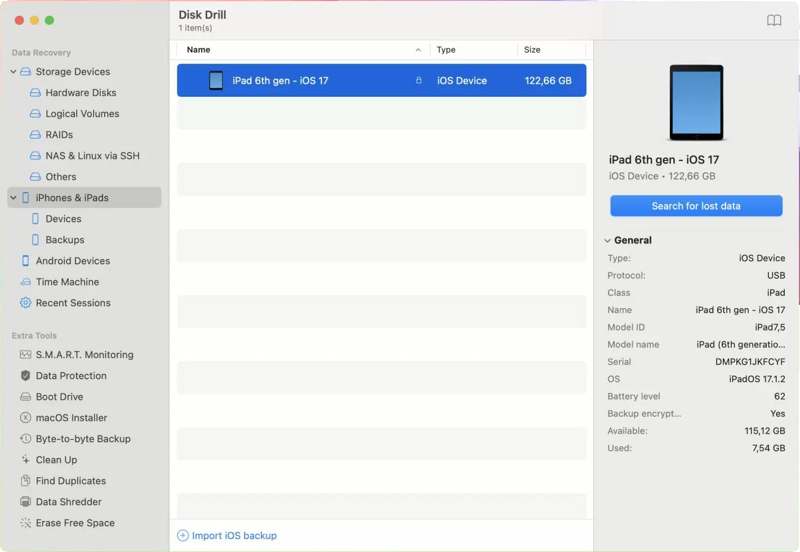
Task: Select the iPad 6th gen - iOS 17 row
Action: (382, 81)
